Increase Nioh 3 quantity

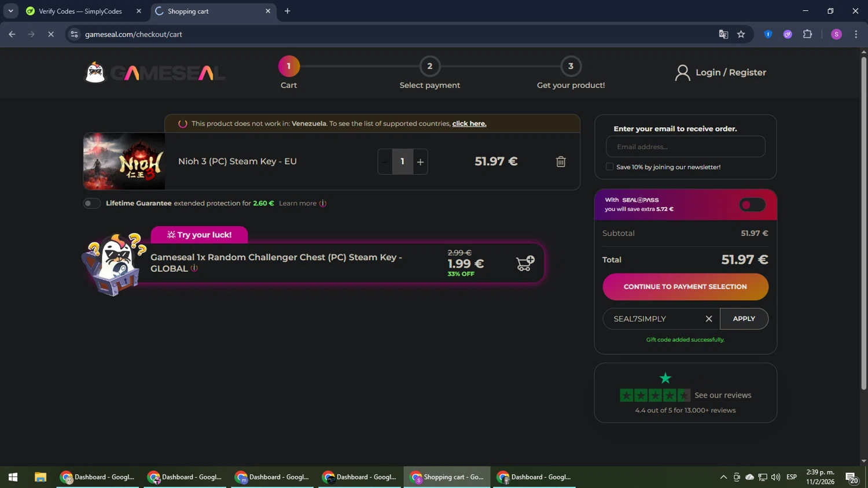point(421,162)
